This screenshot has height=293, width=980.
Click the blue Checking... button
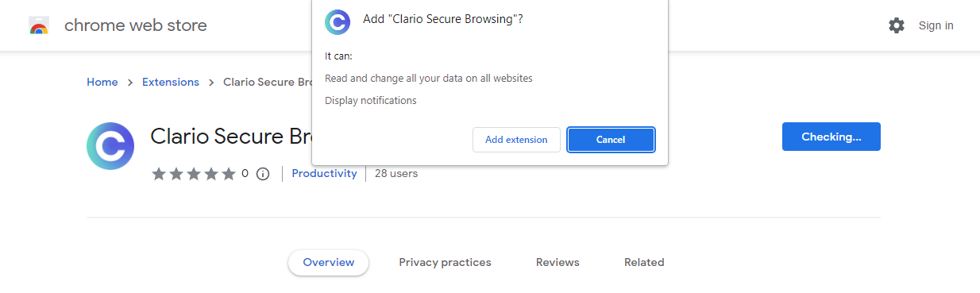pyautogui.click(x=831, y=137)
